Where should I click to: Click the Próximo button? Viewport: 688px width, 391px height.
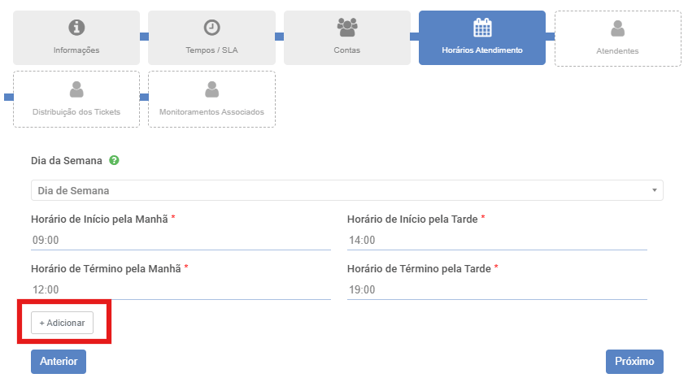coord(634,362)
